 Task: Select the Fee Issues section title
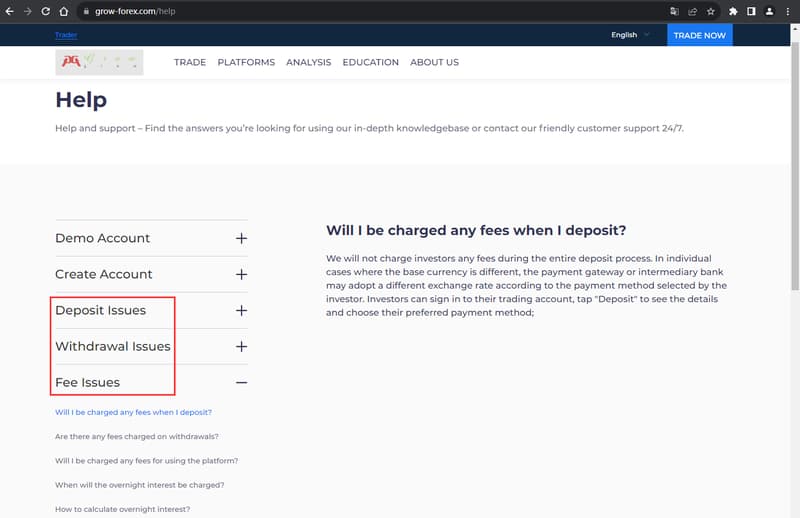tap(87, 382)
